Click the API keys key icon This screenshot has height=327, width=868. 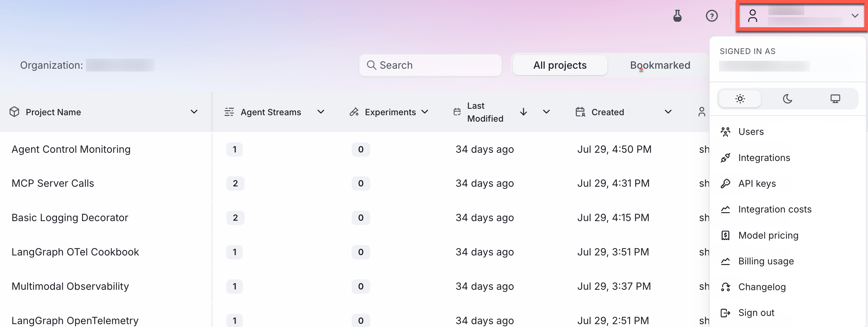click(725, 184)
